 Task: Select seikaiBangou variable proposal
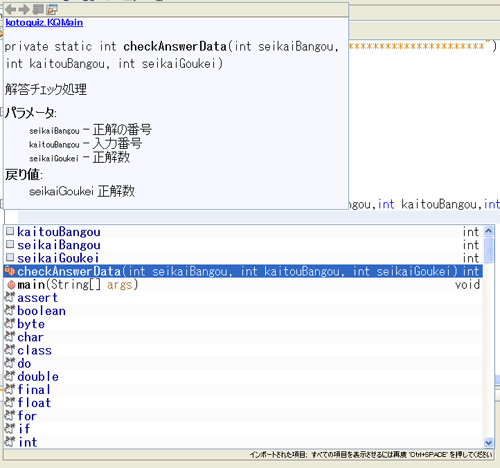click(x=243, y=245)
